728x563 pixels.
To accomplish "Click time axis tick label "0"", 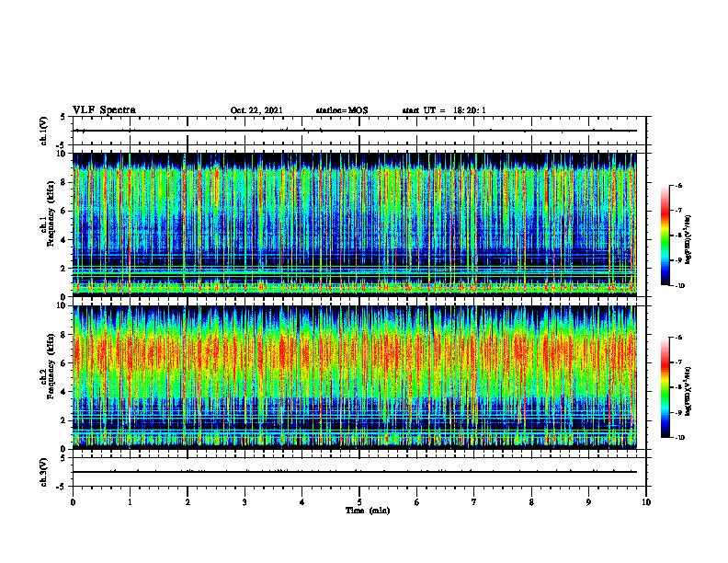I will click(x=73, y=502).
